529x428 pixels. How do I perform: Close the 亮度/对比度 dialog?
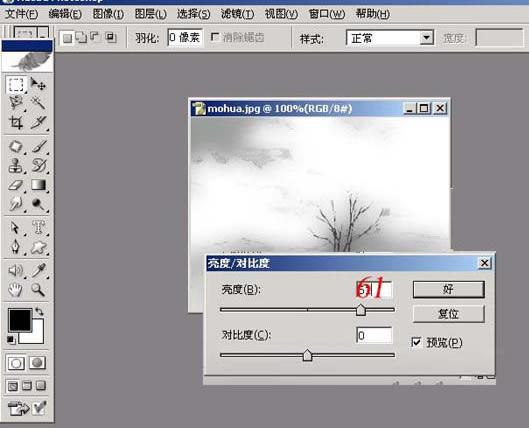click(x=485, y=263)
